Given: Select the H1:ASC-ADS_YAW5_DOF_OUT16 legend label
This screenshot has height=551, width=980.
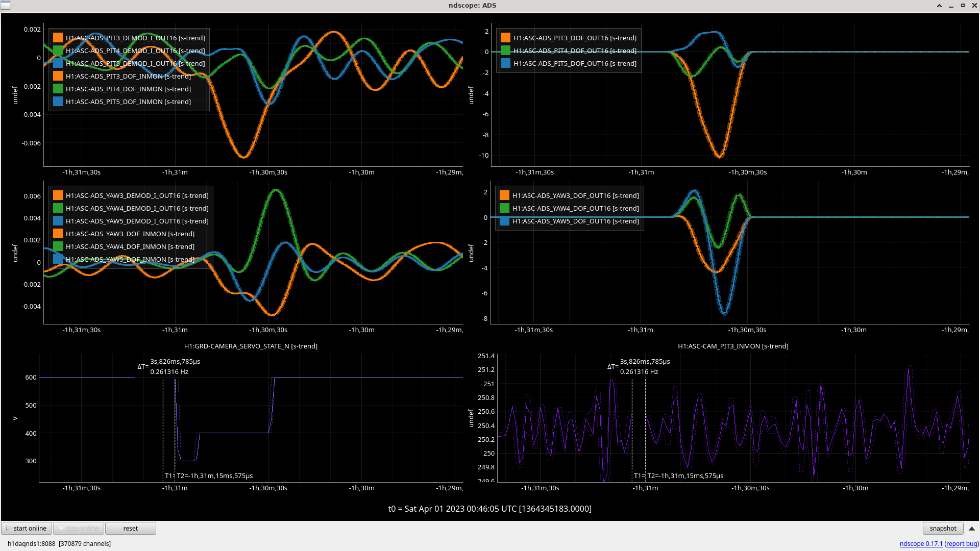Looking at the screenshot, I should pyautogui.click(x=575, y=221).
